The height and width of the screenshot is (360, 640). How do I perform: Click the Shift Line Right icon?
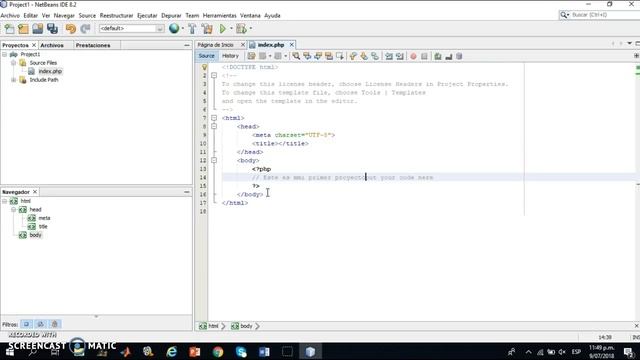(x=400, y=56)
